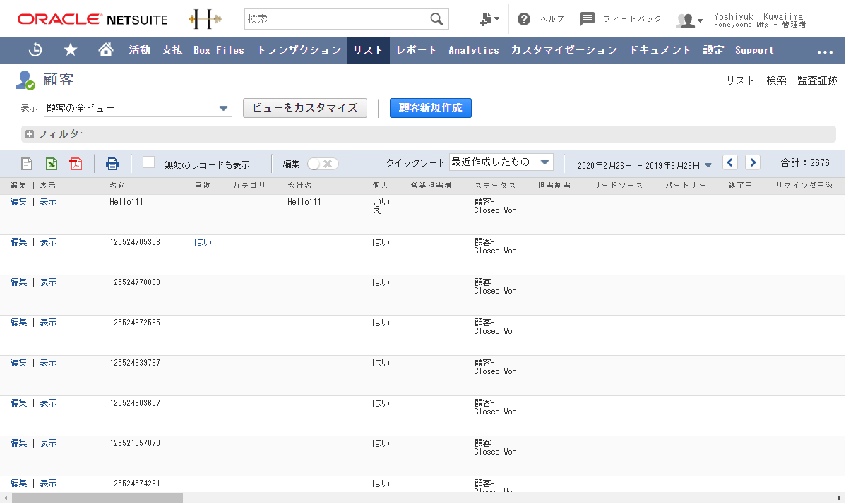The height and width of the screenshot is (504, 846).
Task: Export the list to PDF icon
Action: [76, 163]
